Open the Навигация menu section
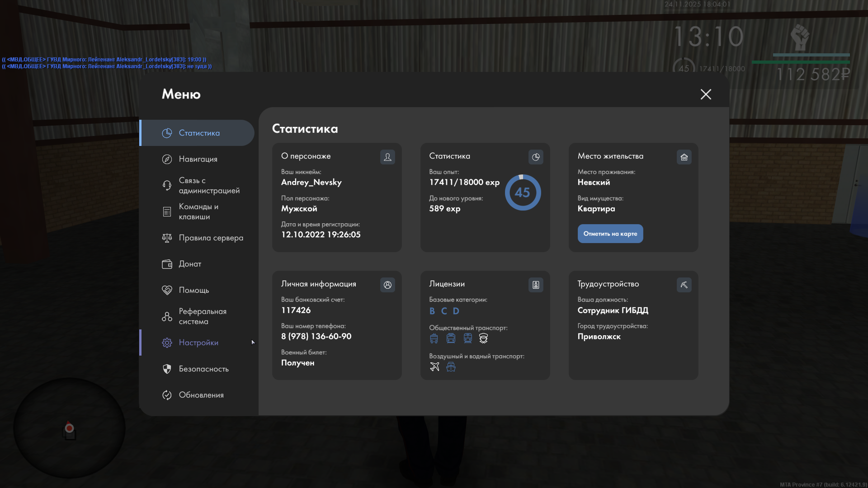This screenshot has width=868, height=488. [198, 159]
